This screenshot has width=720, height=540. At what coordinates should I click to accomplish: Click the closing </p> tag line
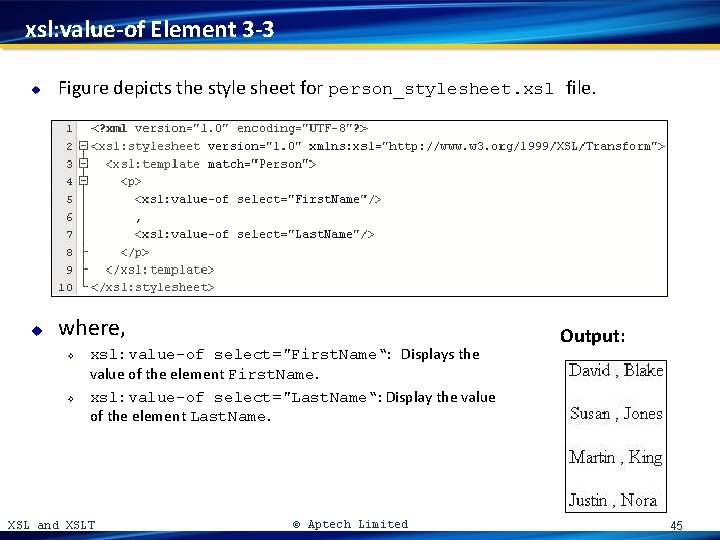pyautogui.click(x=135, y=252)
